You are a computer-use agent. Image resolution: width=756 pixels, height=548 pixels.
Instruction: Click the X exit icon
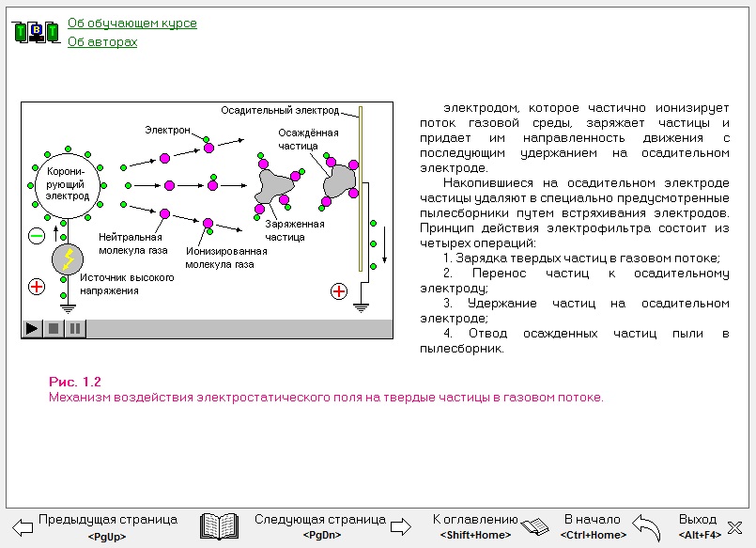pos(734,527)
